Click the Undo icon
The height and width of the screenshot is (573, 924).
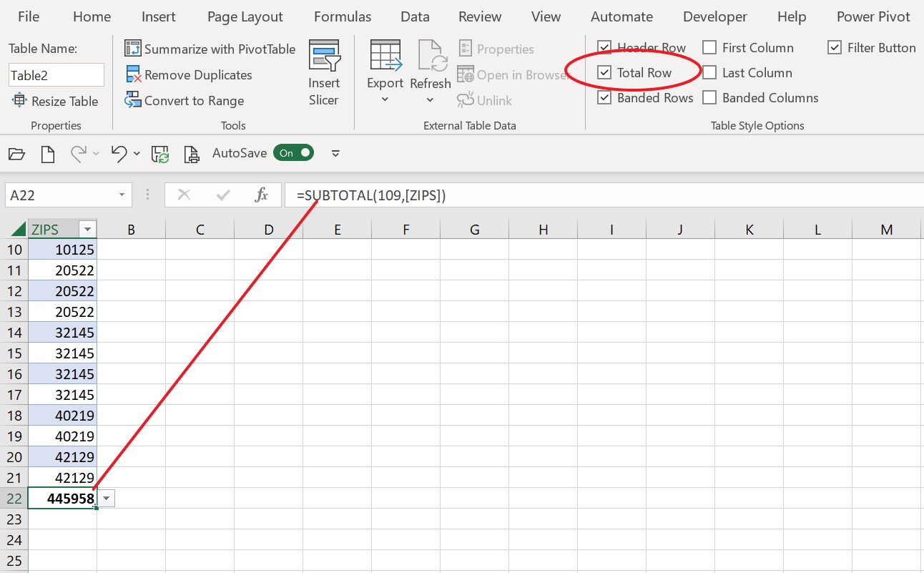coord(119,153)
